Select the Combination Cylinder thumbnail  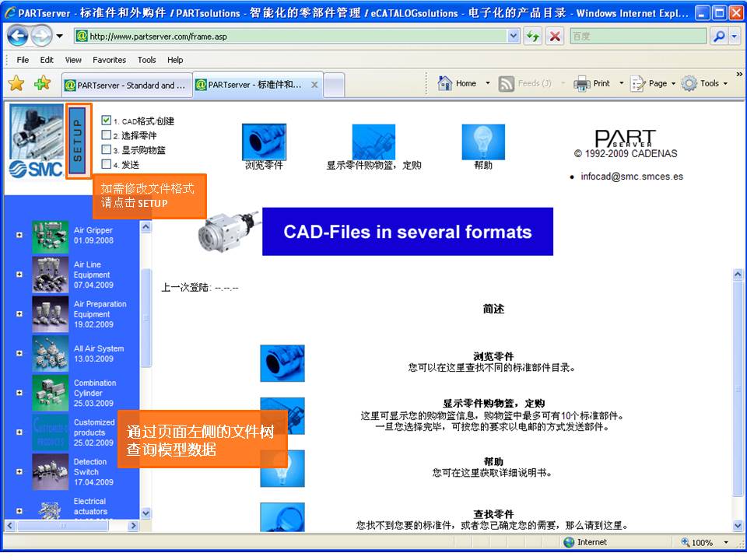tap(50, 394)
